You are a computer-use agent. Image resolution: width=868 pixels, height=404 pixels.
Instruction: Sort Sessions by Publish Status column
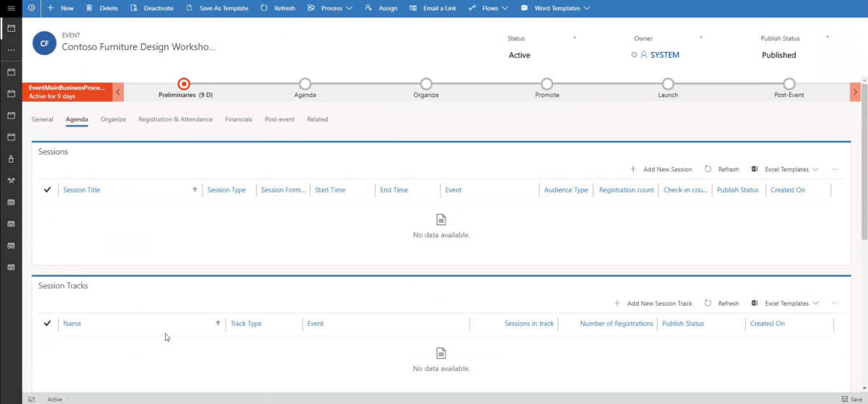point(737,190)
